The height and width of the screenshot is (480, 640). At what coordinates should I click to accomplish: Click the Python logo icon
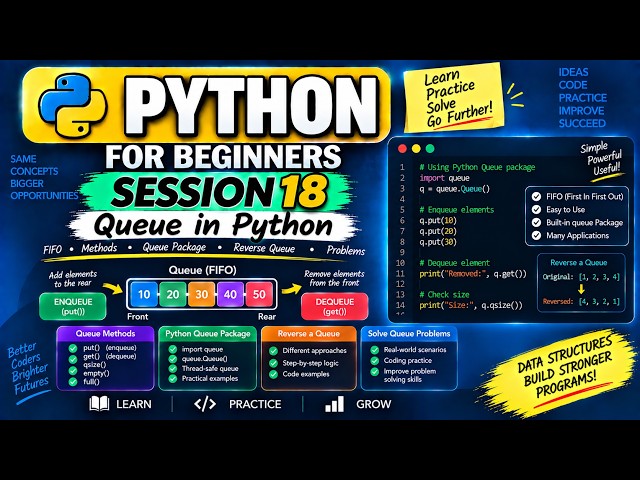coord(73,106)
